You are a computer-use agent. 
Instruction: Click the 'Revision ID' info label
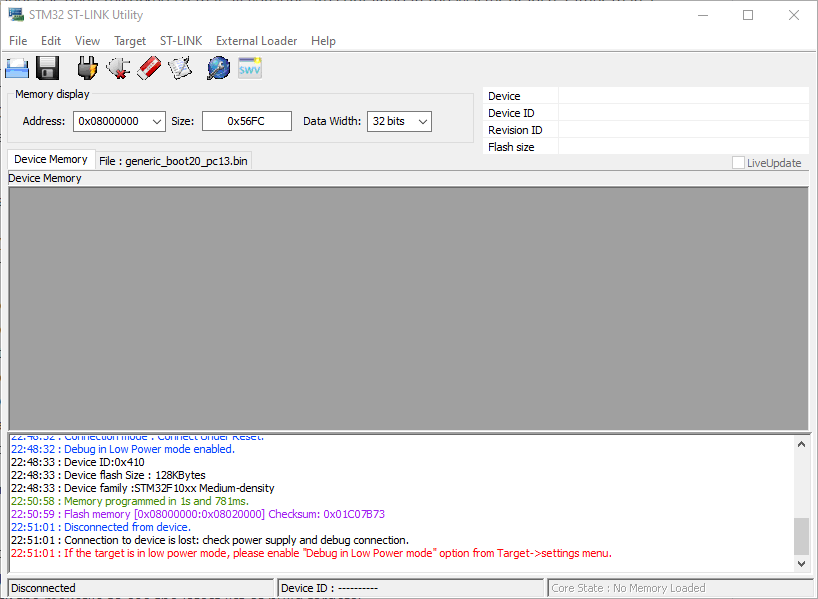point(515,130)
